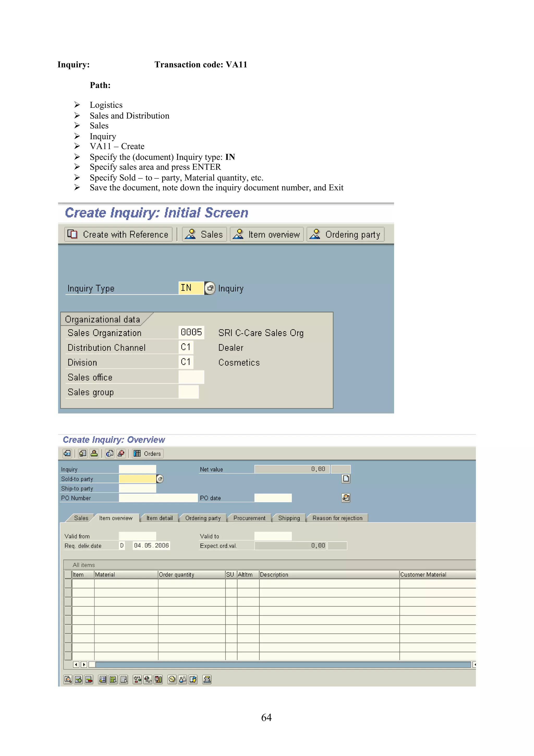
Task: Click the Item pricing conditions coin icon
Action: tap(172, 679)
